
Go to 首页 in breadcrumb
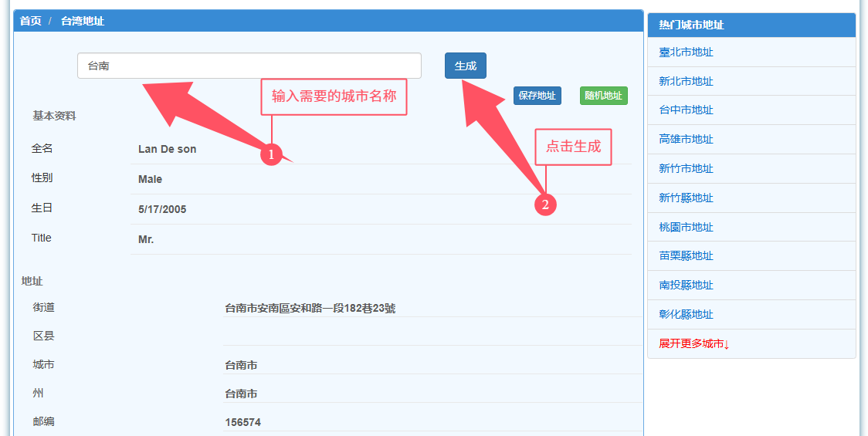point(31,21)
